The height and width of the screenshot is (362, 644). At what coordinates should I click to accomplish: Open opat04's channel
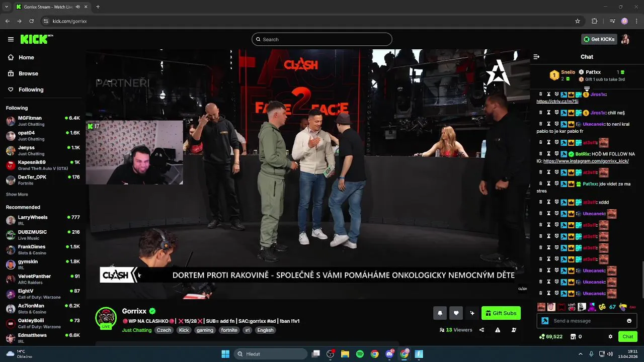(43, 136)
